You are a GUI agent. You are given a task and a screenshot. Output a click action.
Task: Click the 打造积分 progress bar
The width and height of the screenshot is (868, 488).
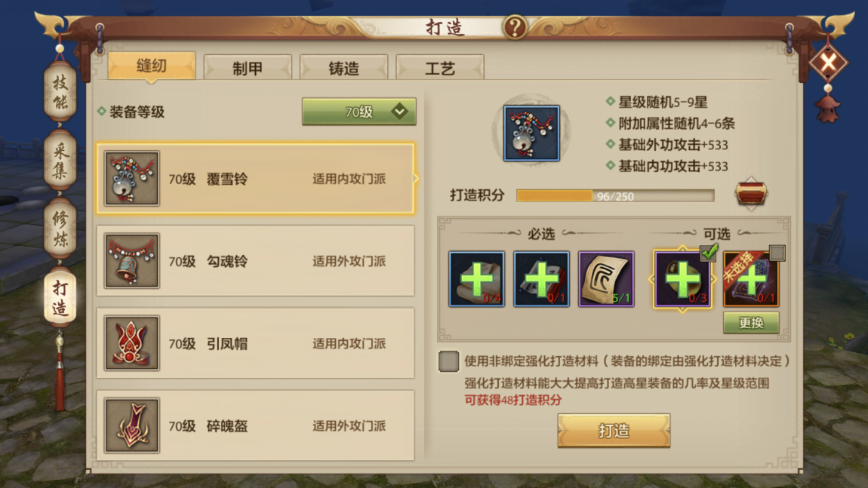pos(615,196)
